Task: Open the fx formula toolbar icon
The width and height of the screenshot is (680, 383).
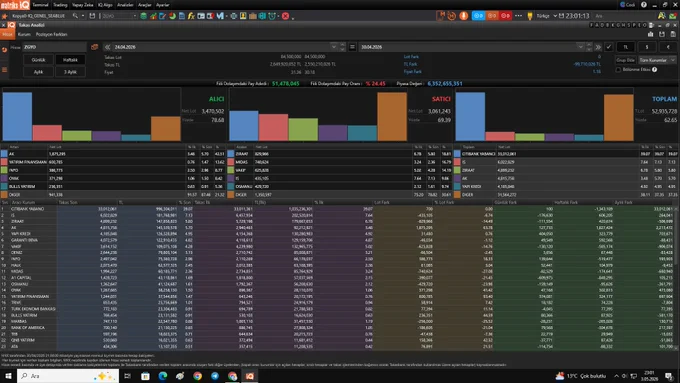Action: click(191, 16)
